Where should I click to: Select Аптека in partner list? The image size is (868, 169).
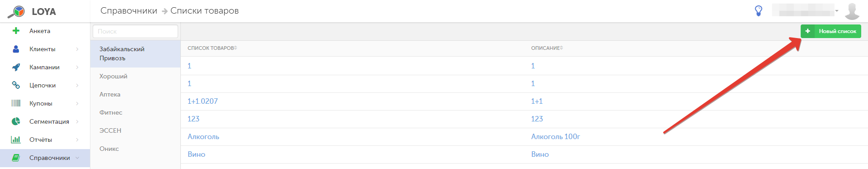coord(110,94)
